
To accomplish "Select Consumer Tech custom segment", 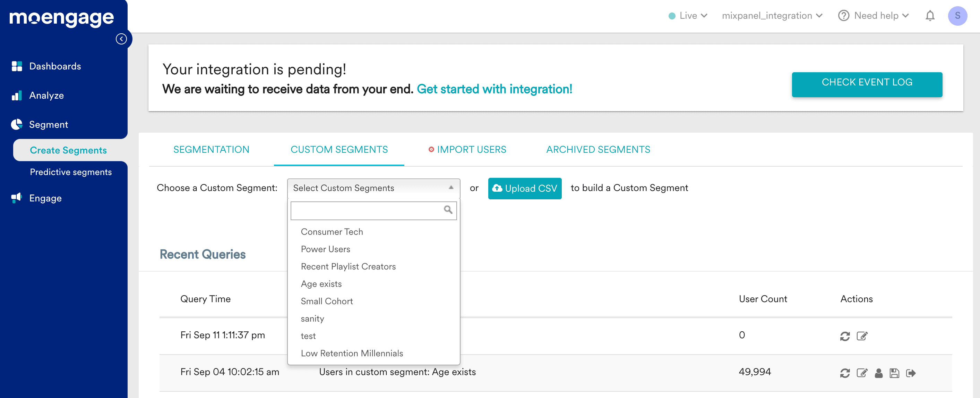I will (332, 231).
